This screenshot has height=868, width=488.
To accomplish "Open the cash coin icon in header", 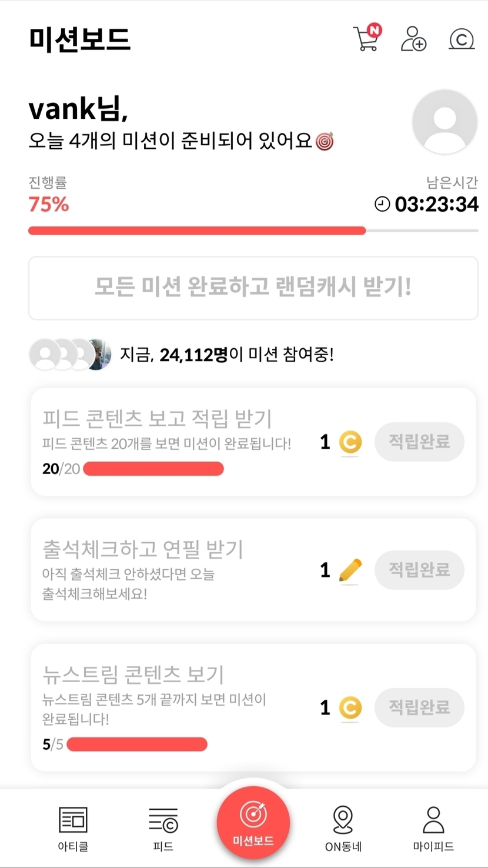I will 462,39.
